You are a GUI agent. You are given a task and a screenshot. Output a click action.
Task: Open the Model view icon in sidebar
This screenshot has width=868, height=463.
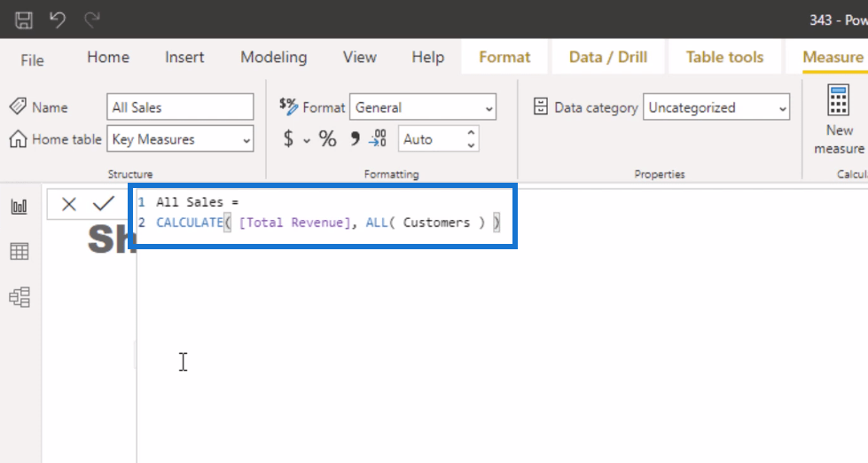click(19, 297)
